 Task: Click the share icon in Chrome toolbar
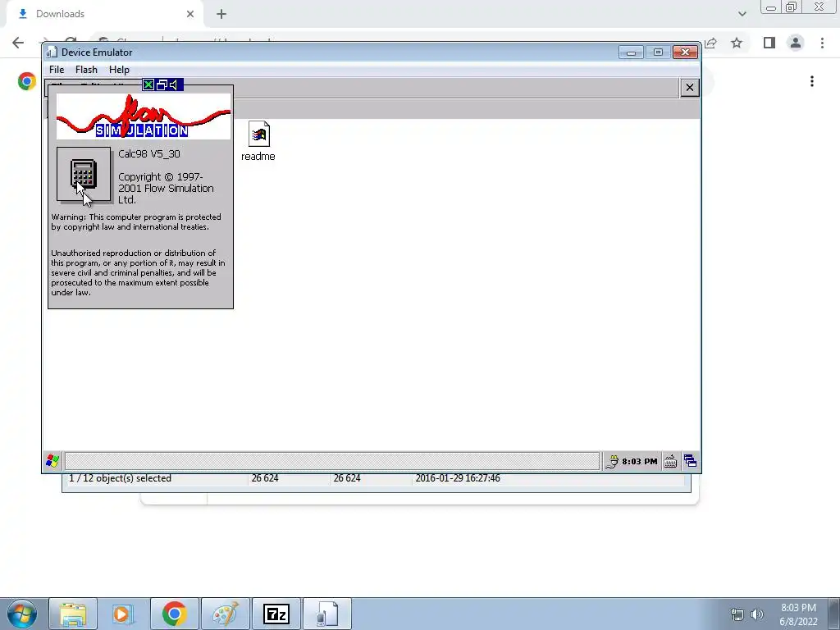point(711,43)
